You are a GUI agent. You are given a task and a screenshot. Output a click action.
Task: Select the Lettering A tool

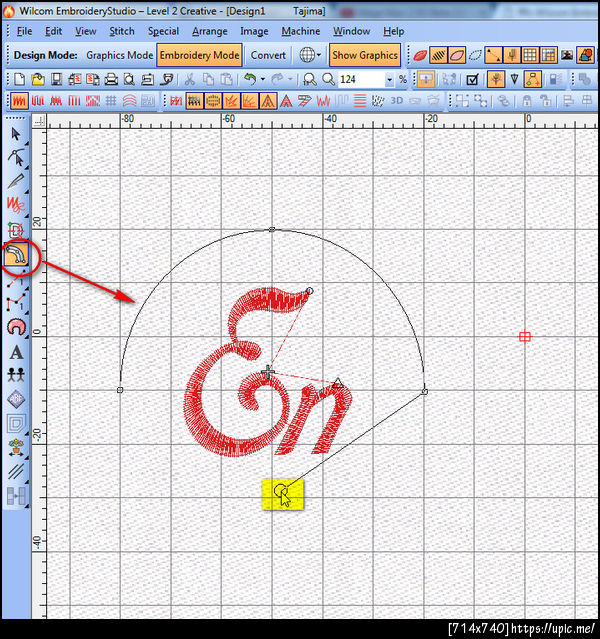[x=16, y=352]
